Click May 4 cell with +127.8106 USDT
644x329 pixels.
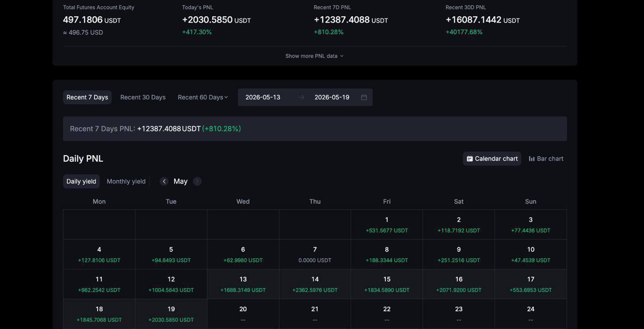[x=99, y=254]
